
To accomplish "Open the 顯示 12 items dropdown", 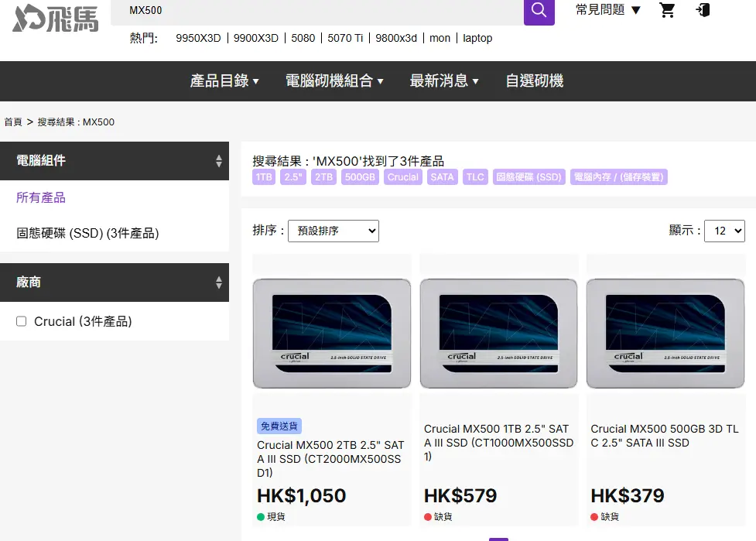I will (724, 231).
